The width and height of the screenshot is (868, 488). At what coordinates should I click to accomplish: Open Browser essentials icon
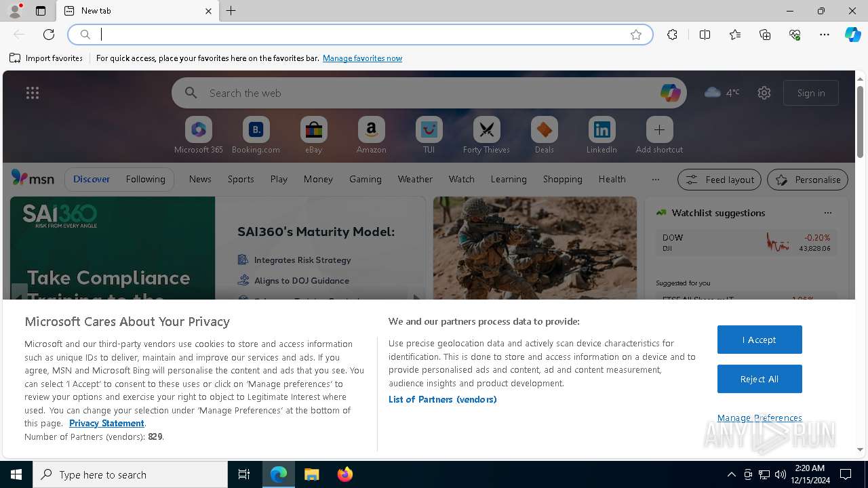[x=795, y=35]
